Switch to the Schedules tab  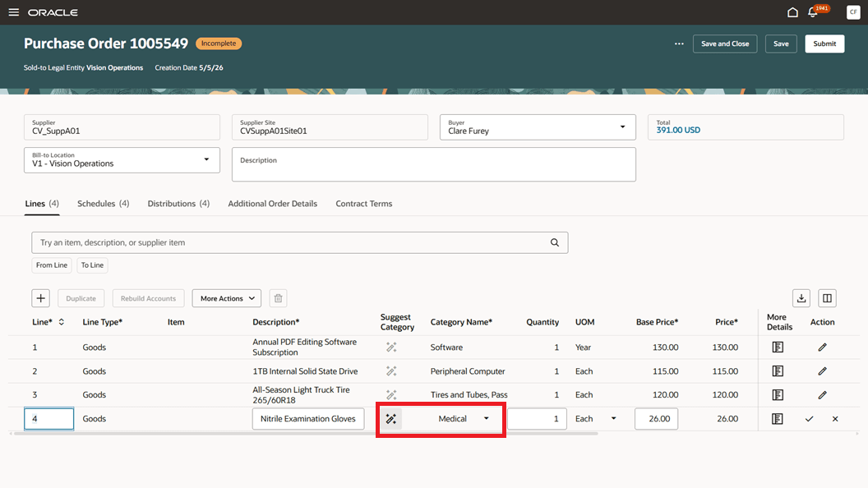pos(103,204)
